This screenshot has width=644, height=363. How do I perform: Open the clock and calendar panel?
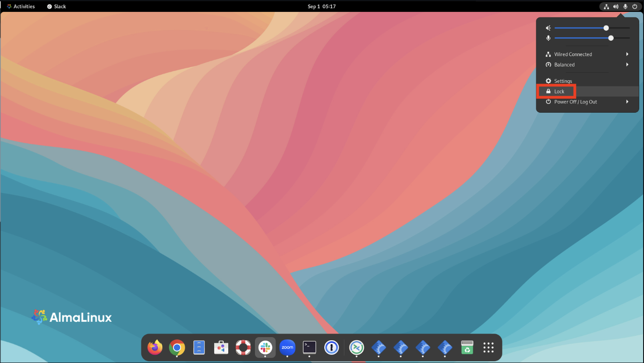coord(322,6)
